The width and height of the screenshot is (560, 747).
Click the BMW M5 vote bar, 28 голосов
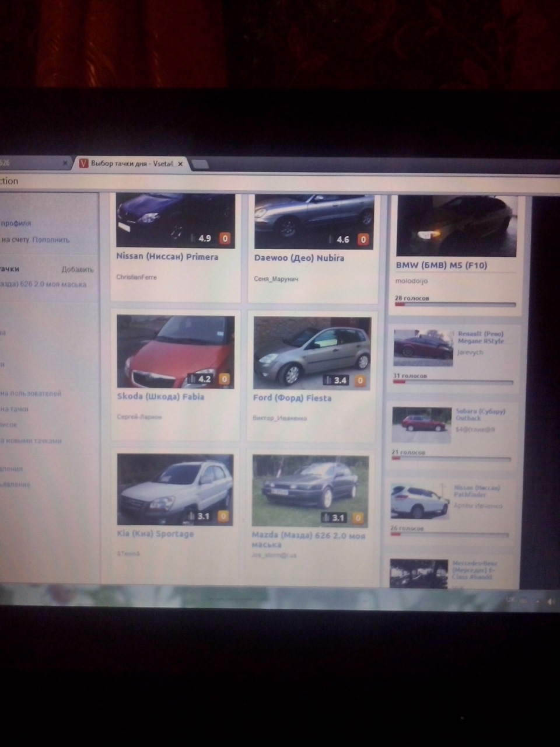(x=456, y=305)
